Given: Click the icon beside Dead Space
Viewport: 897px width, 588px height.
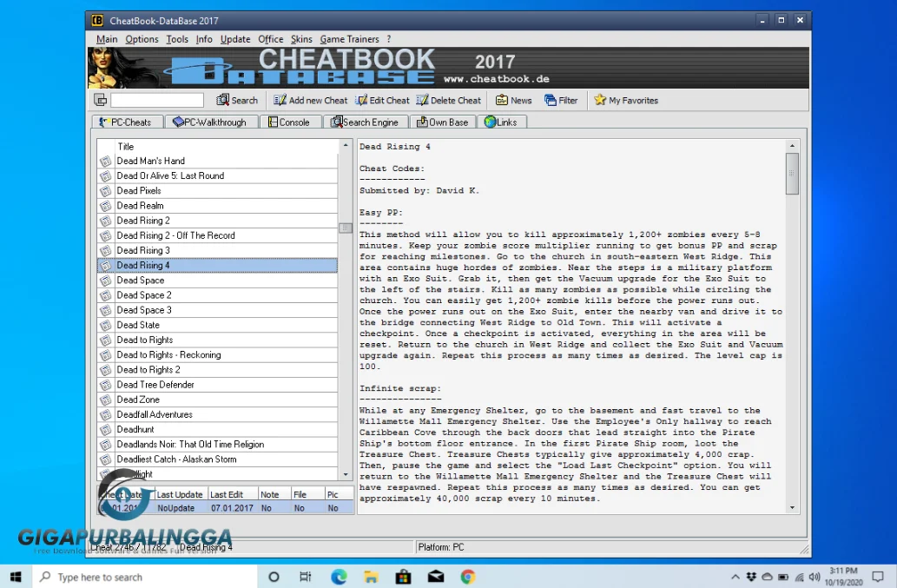Looking at the screenshot, I should [106, 281].
